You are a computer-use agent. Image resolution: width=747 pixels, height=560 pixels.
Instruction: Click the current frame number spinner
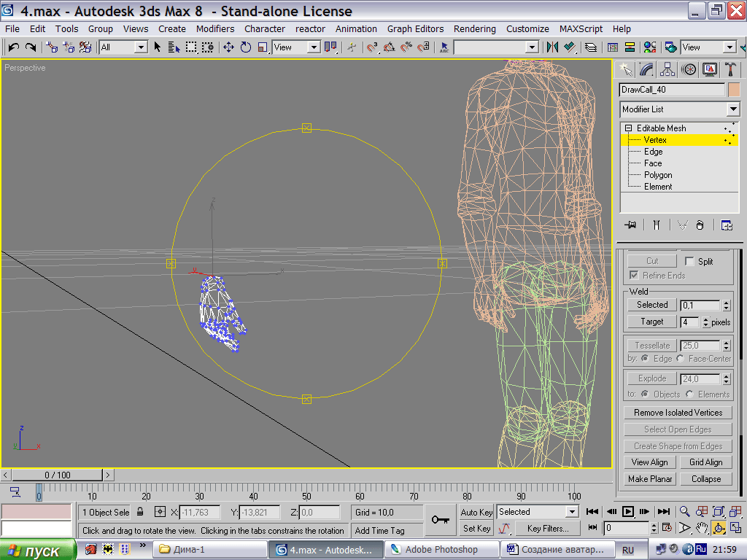click(654, 528)
